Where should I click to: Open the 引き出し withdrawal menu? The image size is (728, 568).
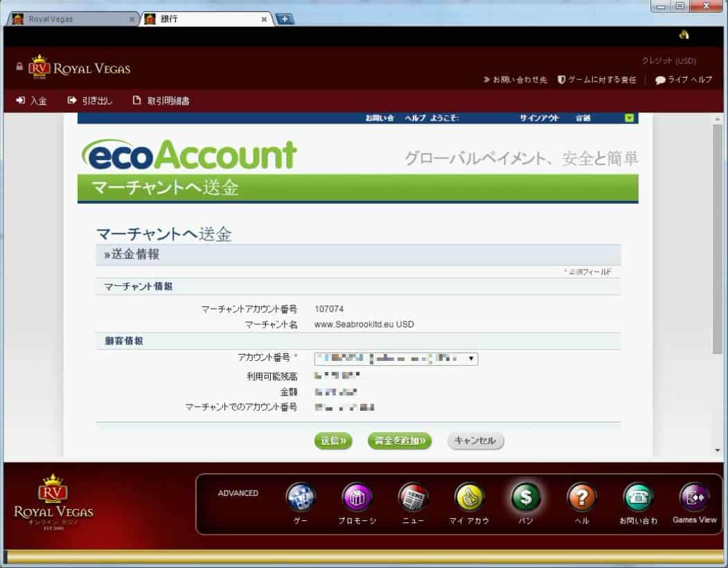pos(90,101)
